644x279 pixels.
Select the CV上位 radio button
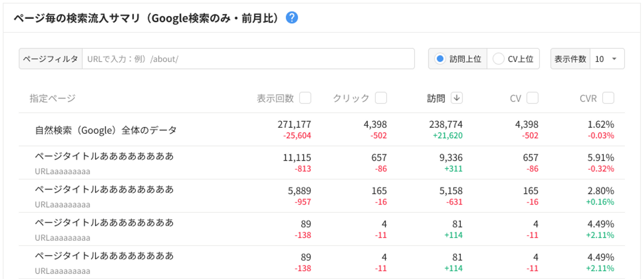point(498,59)
